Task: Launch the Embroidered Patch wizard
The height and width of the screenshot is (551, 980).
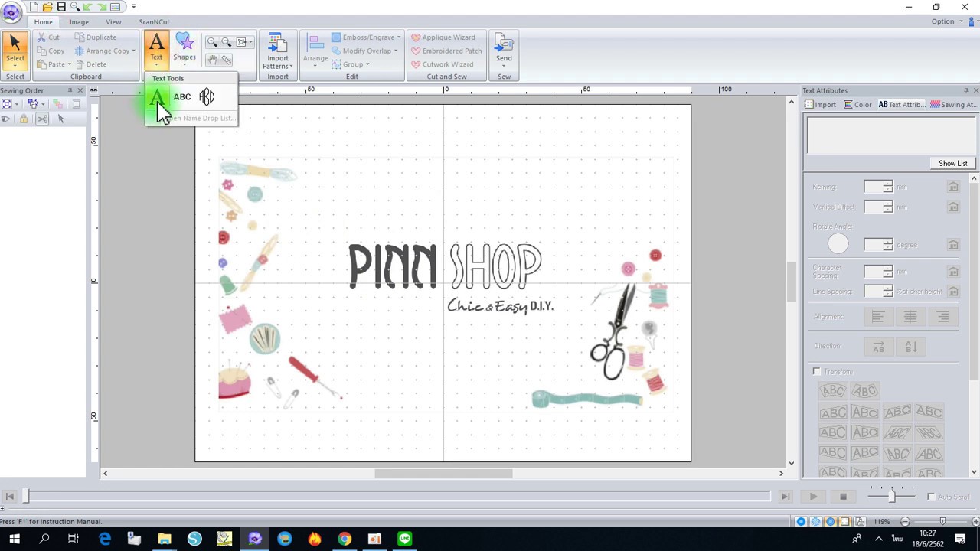Action: click(446, 51)
